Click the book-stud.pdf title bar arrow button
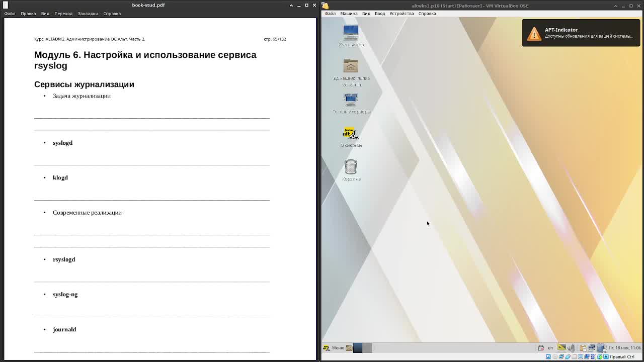The image size is (644, 362). (x=291, y=5)
